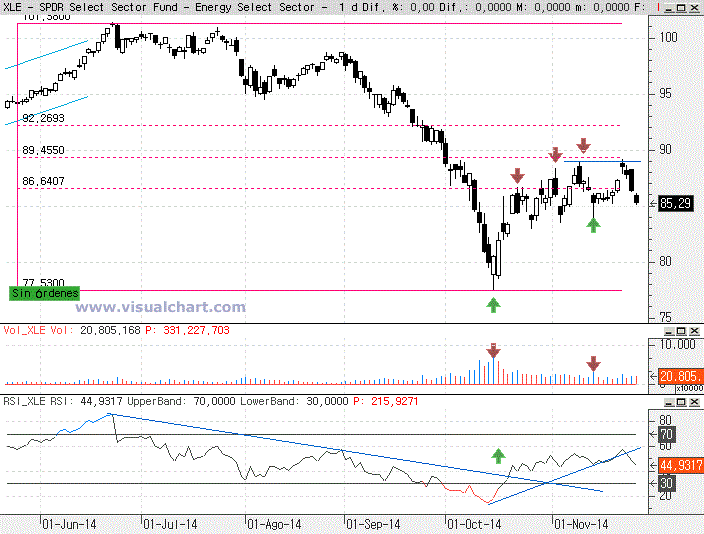Minimize the Vol_XLE volume pane
This screenshot has height=534, width=704.
click(x=669, y=331)
